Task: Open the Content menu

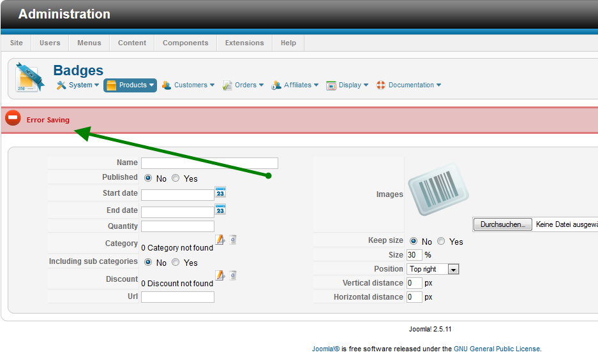Action: coord(132,43)
